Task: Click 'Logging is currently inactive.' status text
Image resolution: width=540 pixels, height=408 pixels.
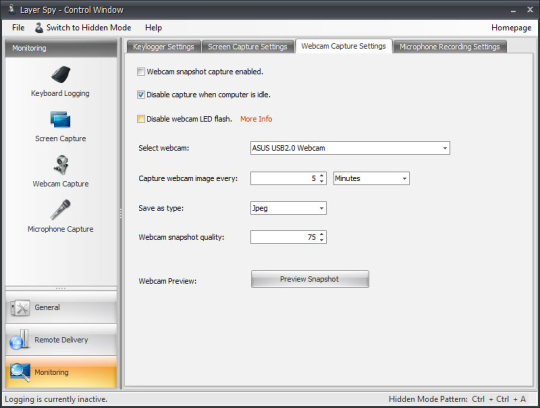Action: click(56, 399)
